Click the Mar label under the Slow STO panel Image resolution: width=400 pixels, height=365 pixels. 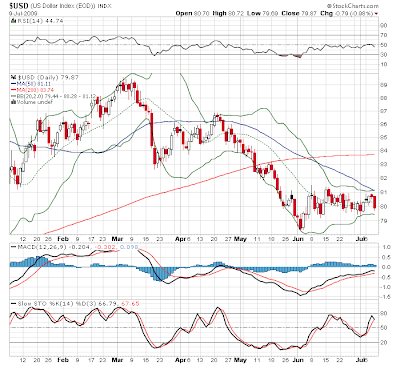[x=118, y=360]
